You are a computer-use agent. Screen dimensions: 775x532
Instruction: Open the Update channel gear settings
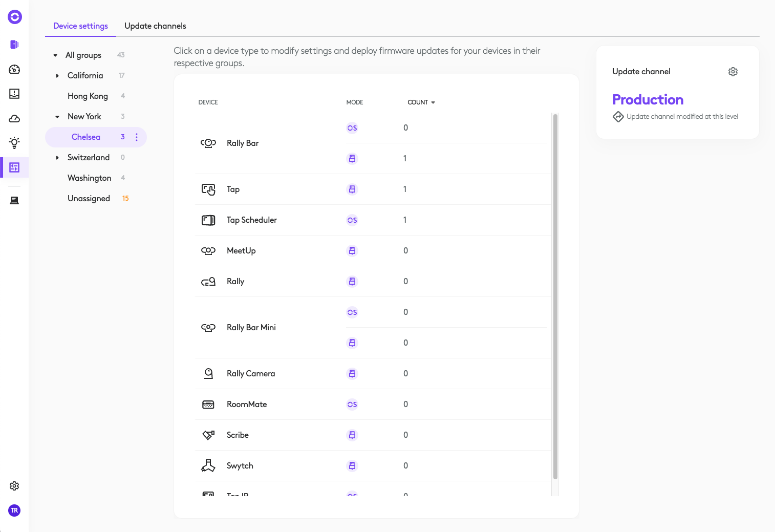(733, 72)
